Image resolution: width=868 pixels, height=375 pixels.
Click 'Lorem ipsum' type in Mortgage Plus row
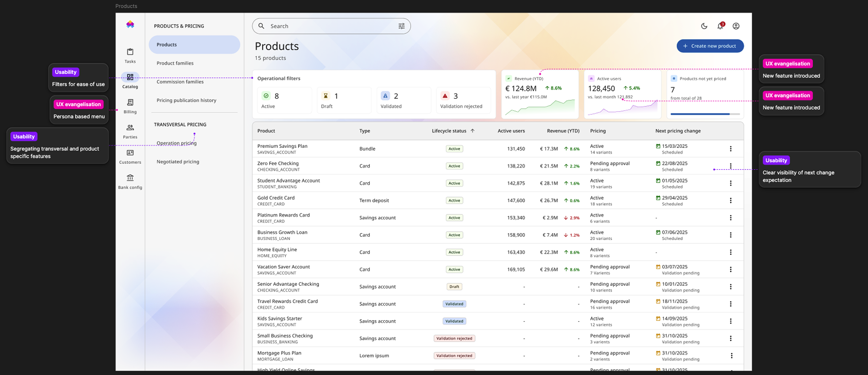coord(374,356)
